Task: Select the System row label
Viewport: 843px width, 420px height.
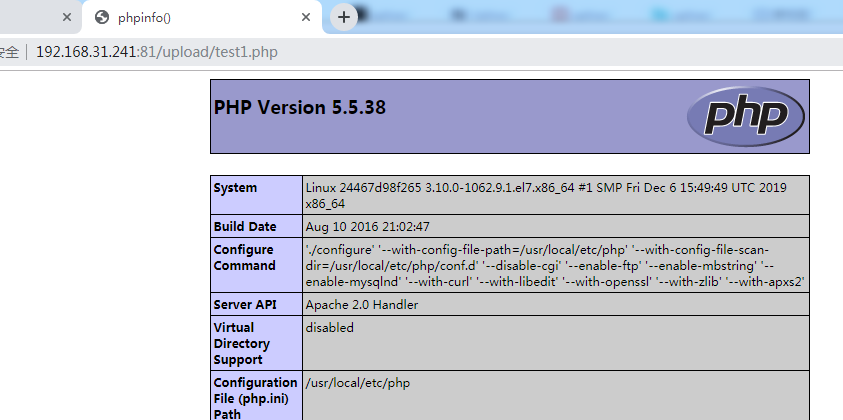Action: coord(235,188)
